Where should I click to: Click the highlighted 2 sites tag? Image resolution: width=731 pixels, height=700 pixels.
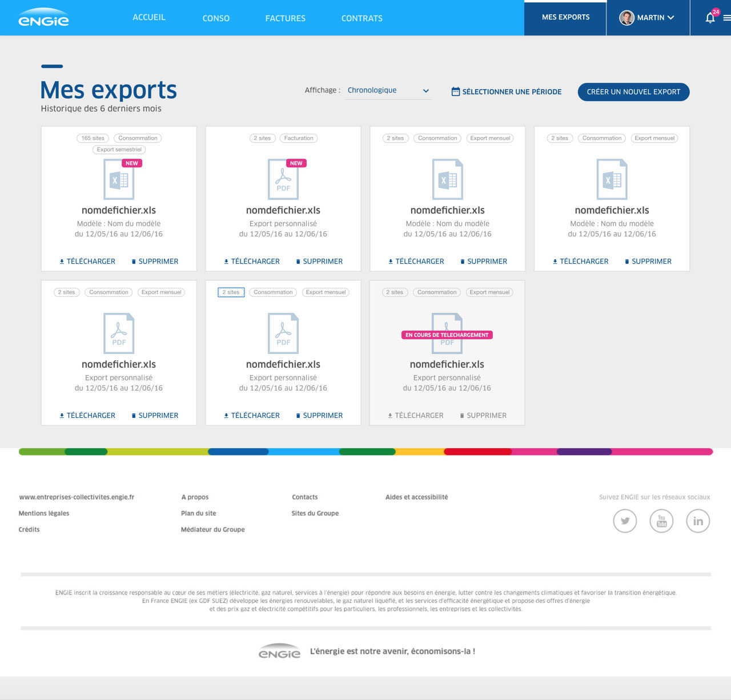tap(231, 292)
